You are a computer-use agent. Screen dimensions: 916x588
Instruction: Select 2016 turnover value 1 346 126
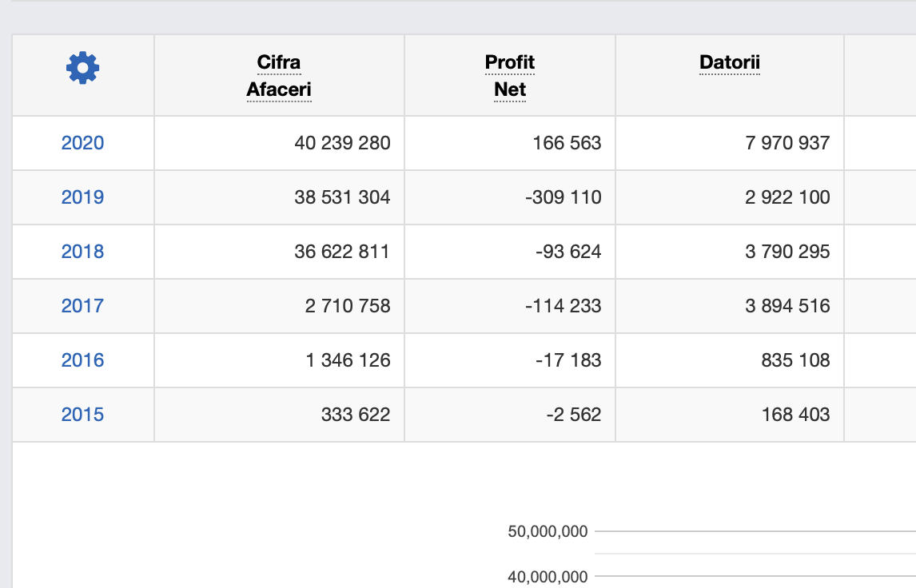(x=348, y=360)
